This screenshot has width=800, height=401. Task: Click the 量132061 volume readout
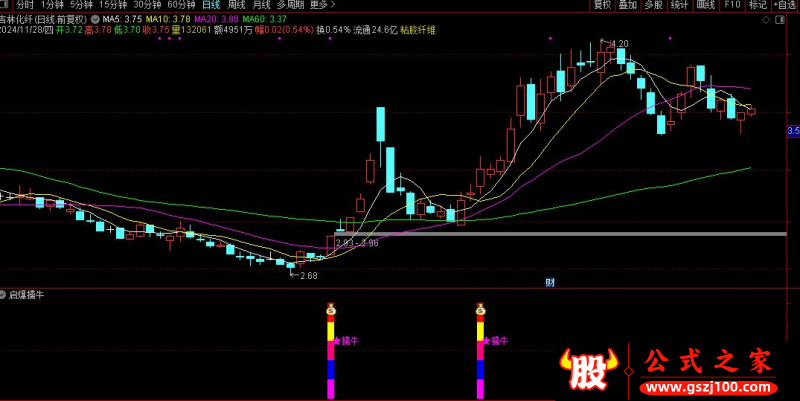[191, 30]
